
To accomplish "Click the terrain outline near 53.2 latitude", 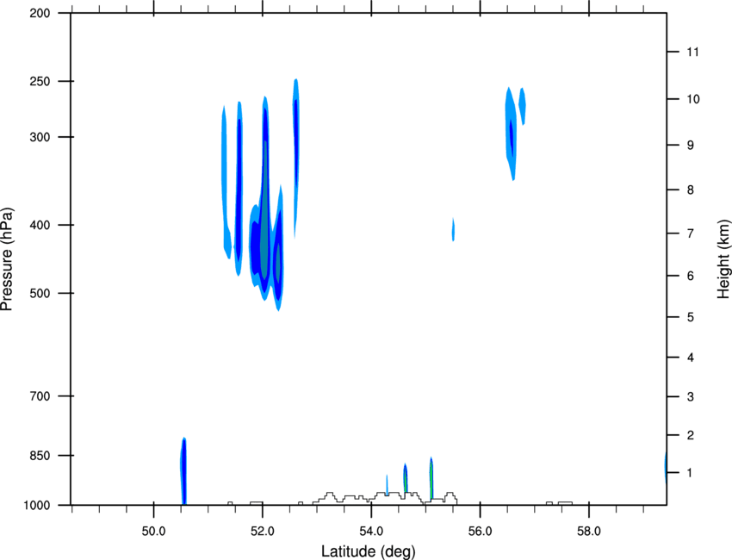I will (330, 496).
